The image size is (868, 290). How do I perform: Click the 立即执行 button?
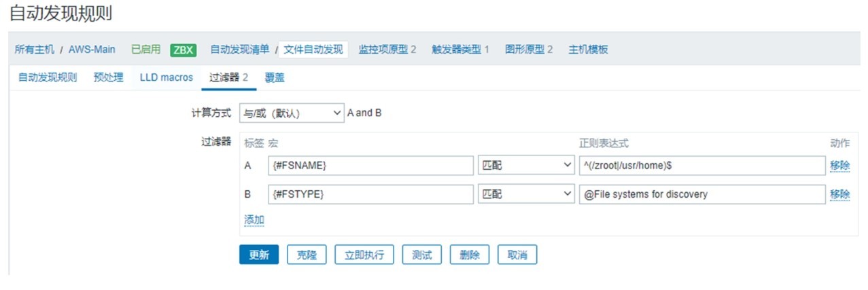(x=364, y=255)
